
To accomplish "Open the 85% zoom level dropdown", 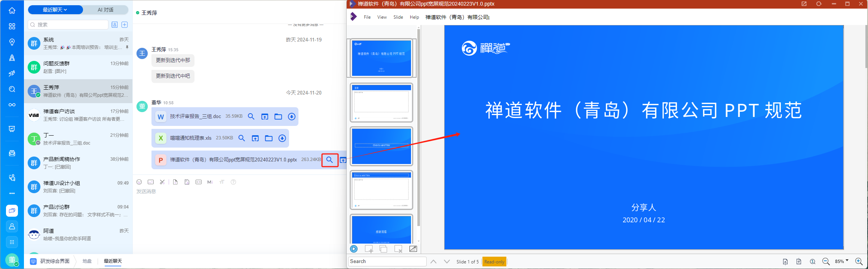I will pos(842,261).
